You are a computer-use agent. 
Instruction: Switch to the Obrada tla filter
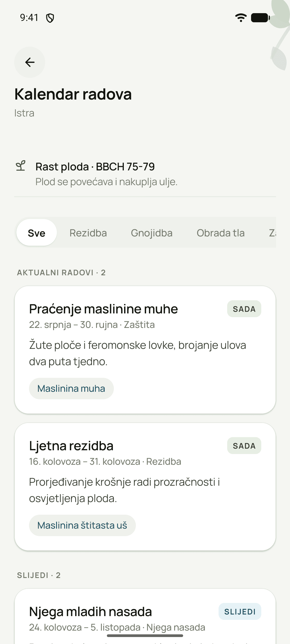(x=221, y=233)
